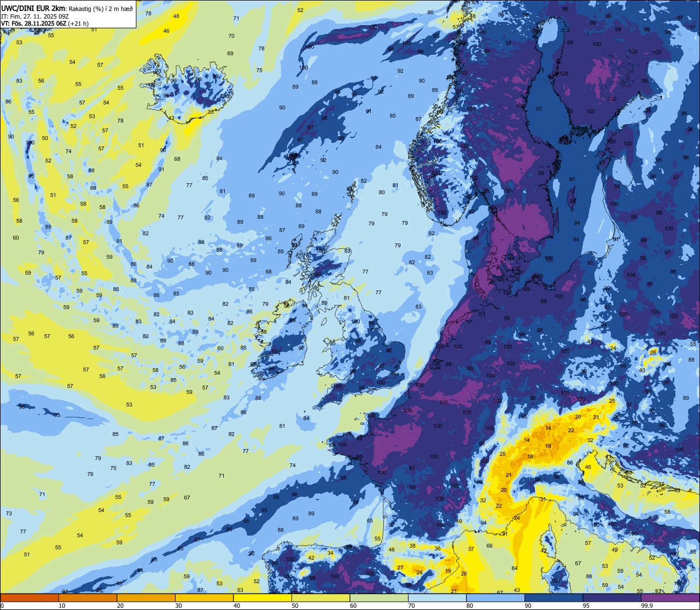Viewport: 700px width, 610px height.
Task: Select the medium blue 80–90 legend segment
Action: 495,597
